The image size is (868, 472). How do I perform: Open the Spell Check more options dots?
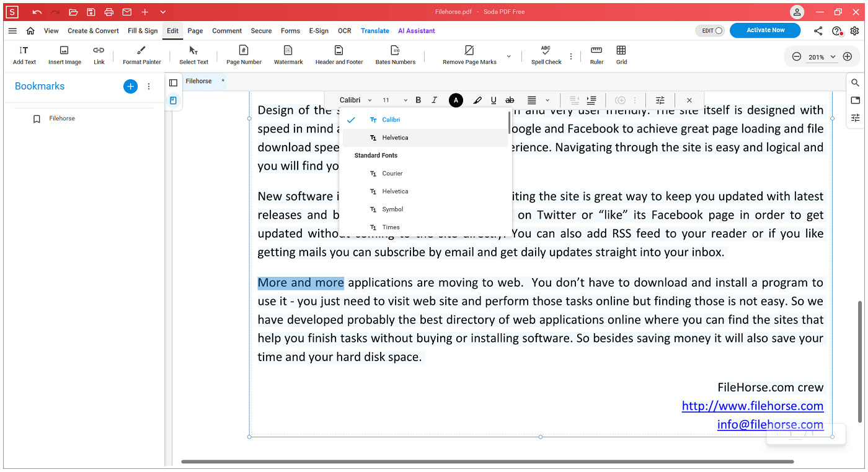point(571,56)
